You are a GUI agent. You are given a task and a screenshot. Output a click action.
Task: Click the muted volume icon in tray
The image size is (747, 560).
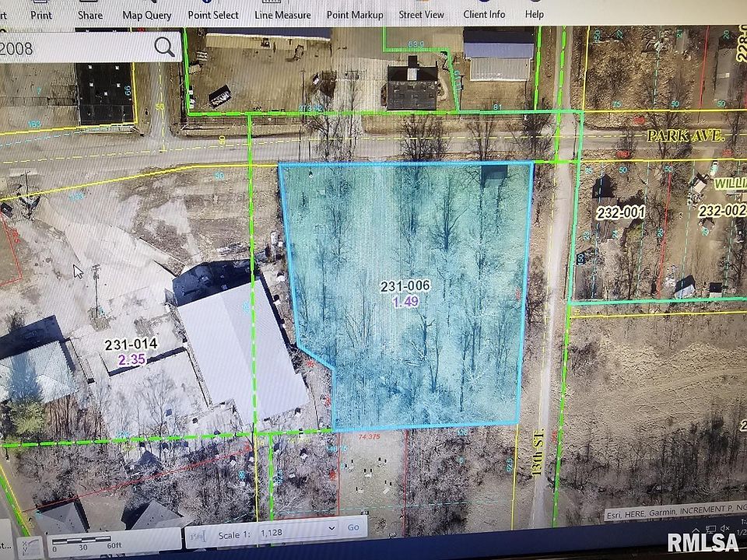[725, 528]
